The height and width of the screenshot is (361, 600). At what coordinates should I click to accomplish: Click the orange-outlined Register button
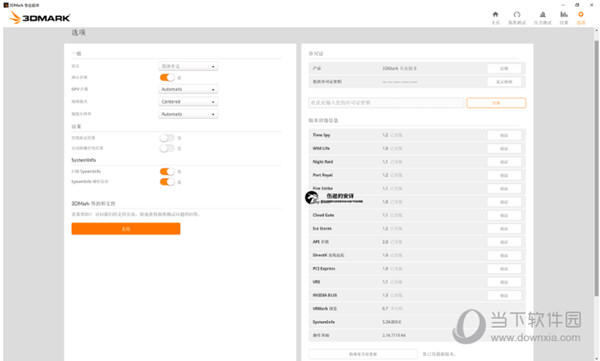[x=496, y=103]
